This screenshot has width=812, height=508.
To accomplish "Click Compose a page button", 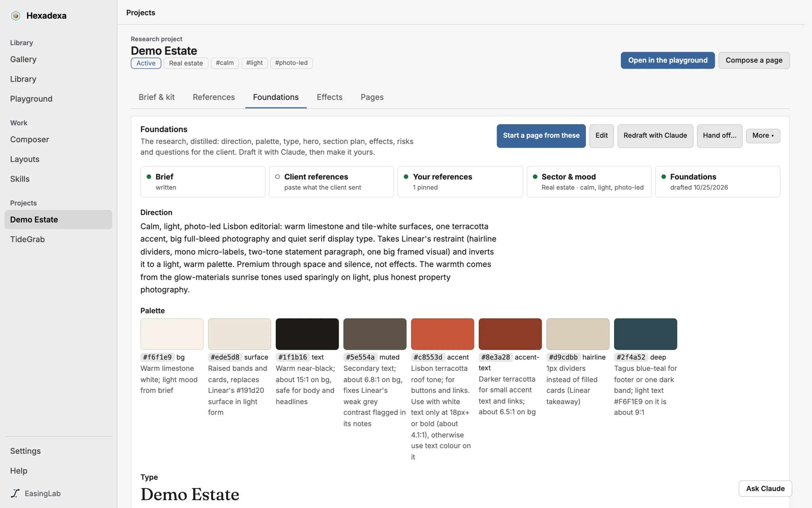I will (x=754, y=60).
